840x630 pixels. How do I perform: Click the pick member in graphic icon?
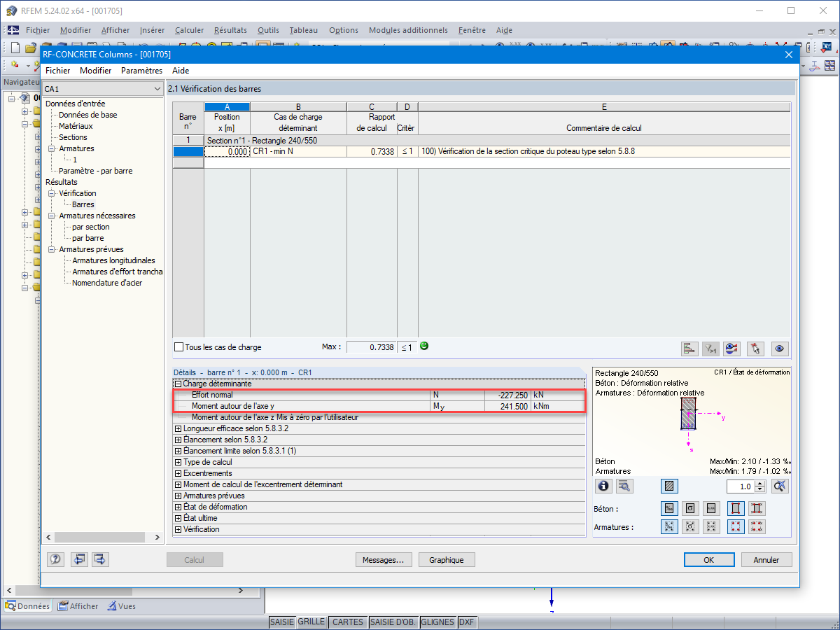pyautogui.click(x=755, y=348)
